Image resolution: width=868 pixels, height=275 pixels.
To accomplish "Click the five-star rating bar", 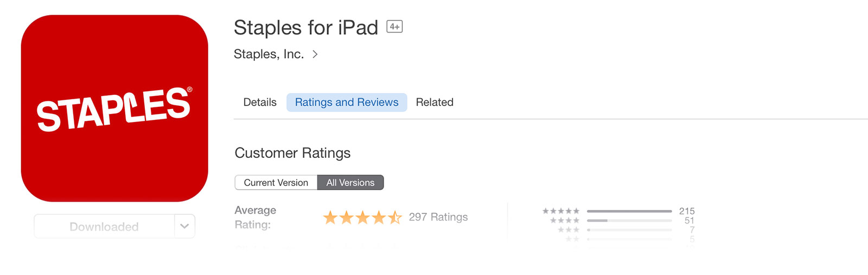I will pos(629,211).
